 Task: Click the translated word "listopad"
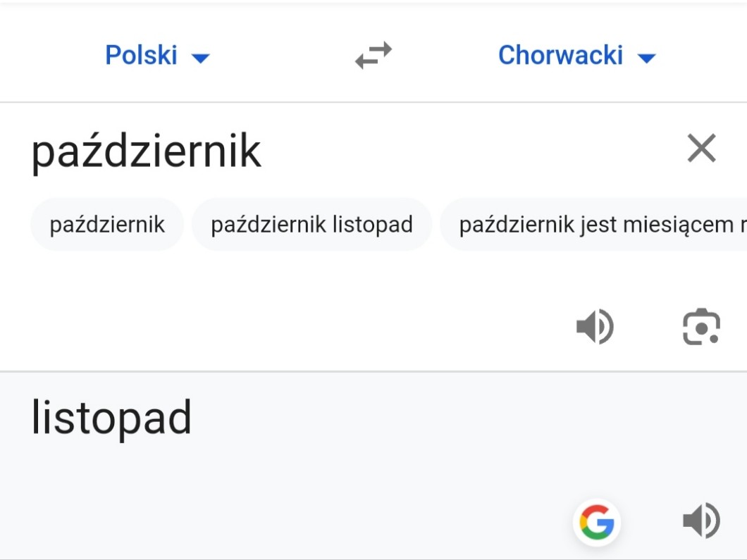(111, 417)
